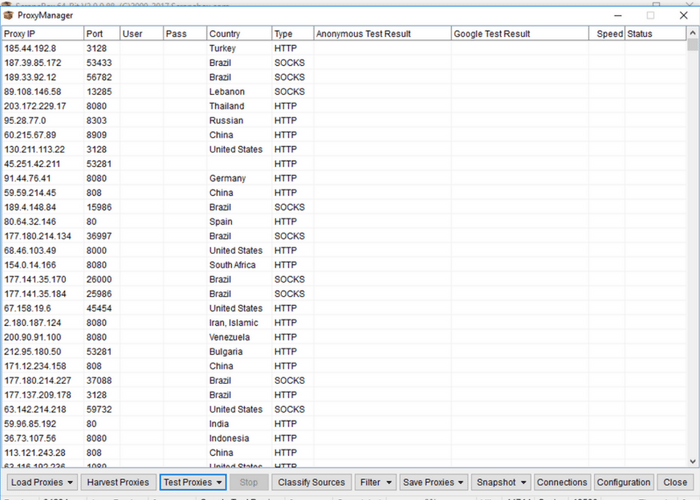Select proxy row 189.4.148.84
The width and height of the screenshot is (700, 500).
344,207
